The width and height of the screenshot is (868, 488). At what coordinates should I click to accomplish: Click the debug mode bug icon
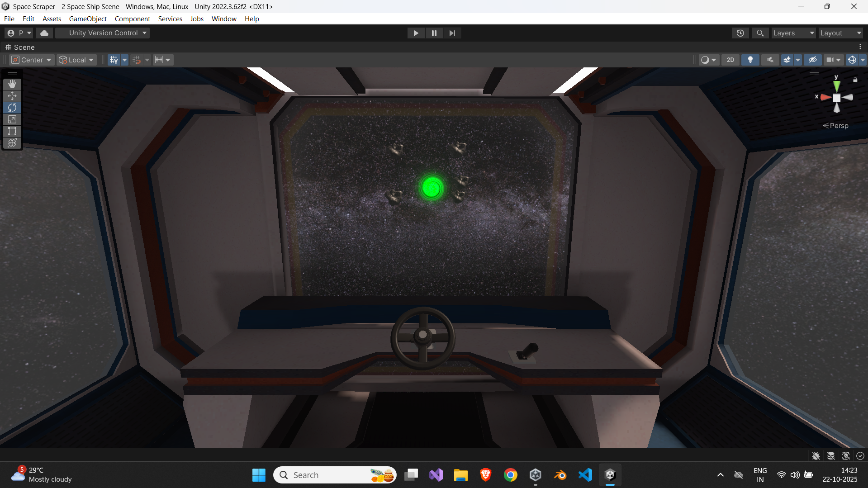coord(816,456)
